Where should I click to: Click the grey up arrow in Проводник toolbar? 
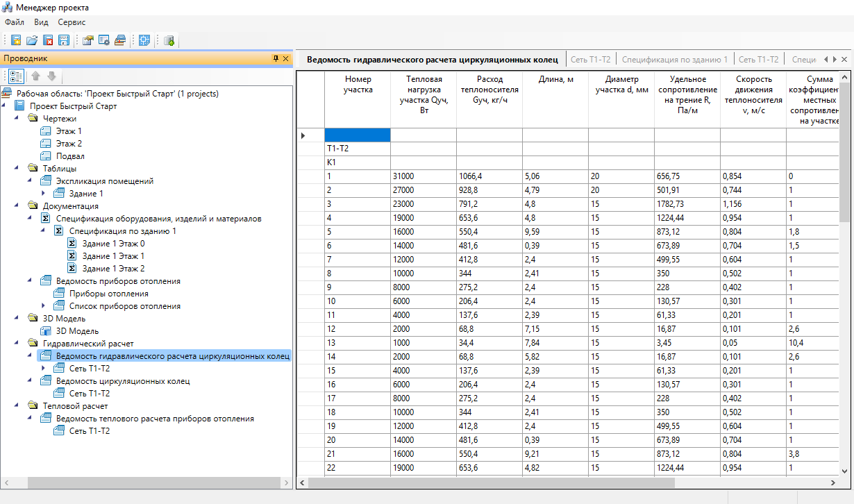(x=36, y=76)
